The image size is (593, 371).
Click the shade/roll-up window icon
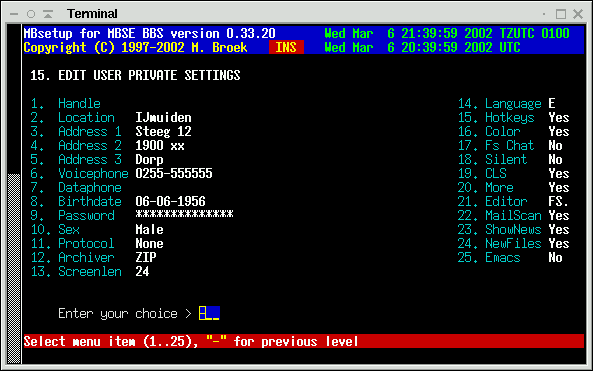48,14
